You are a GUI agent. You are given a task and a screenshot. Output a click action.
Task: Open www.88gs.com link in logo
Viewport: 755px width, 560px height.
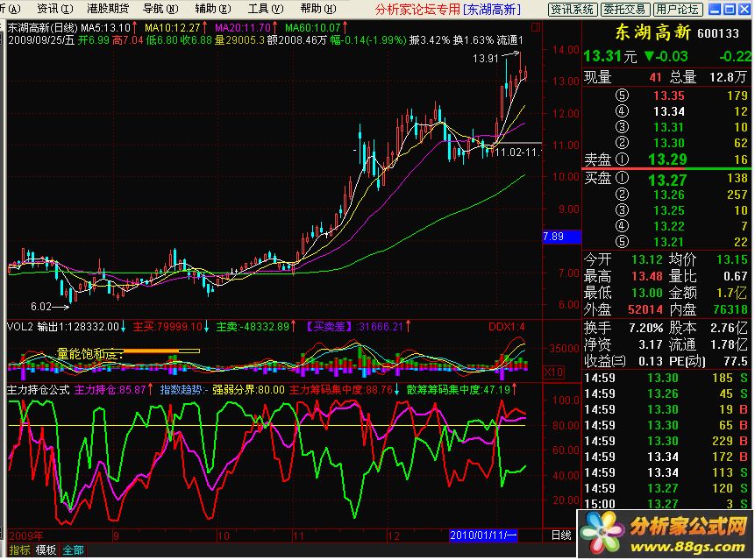[687, 548]
